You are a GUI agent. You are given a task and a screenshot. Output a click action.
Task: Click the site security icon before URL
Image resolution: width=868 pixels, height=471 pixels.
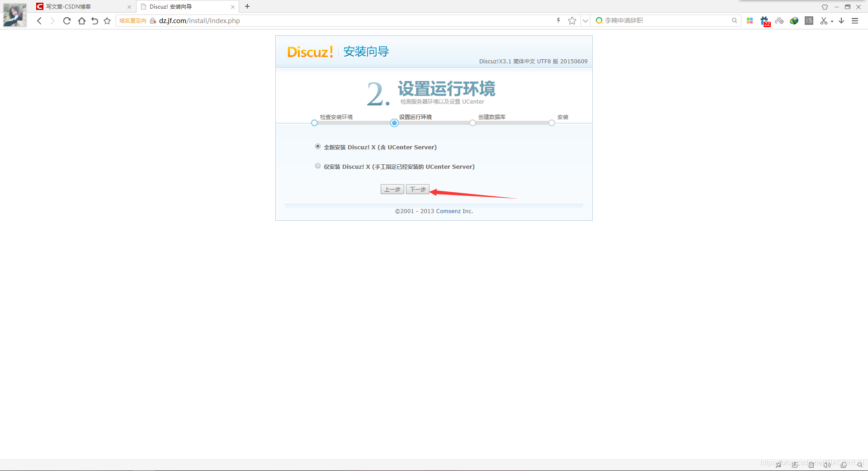153,21
